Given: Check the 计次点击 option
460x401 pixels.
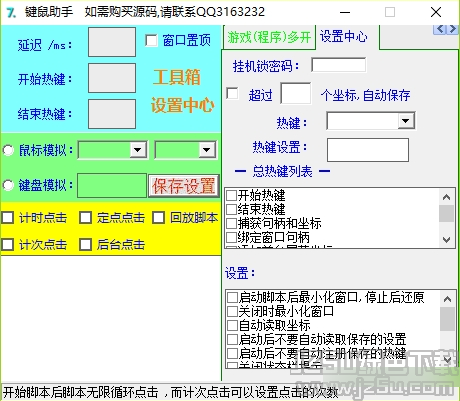Looking at the screenshot, I should click(8, 245).
